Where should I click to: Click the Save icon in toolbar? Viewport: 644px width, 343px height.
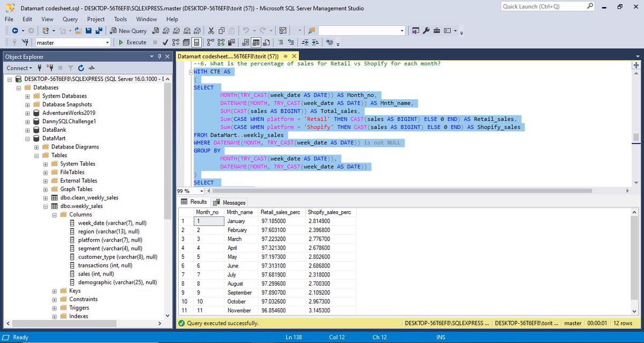pos(89,31)
